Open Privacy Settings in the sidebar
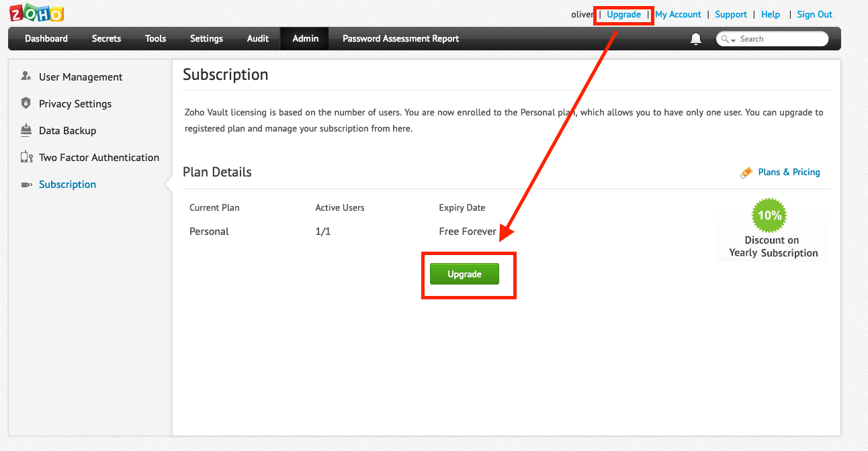This screenshot has height=451, width=868. point(75,104)
